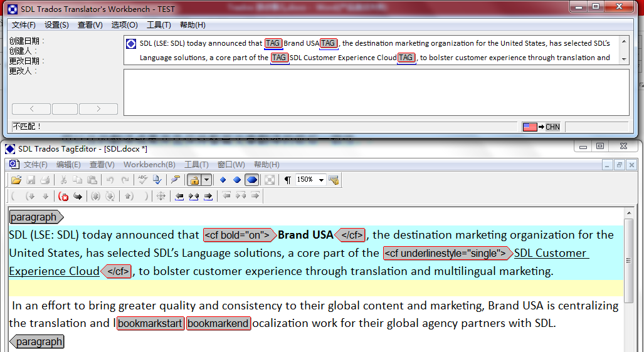Image resolution: width=644 pixels, height=352 pixels.
Task: Click the up arrow of Workbench source scrollbar
Action: (x=625, y=41)
